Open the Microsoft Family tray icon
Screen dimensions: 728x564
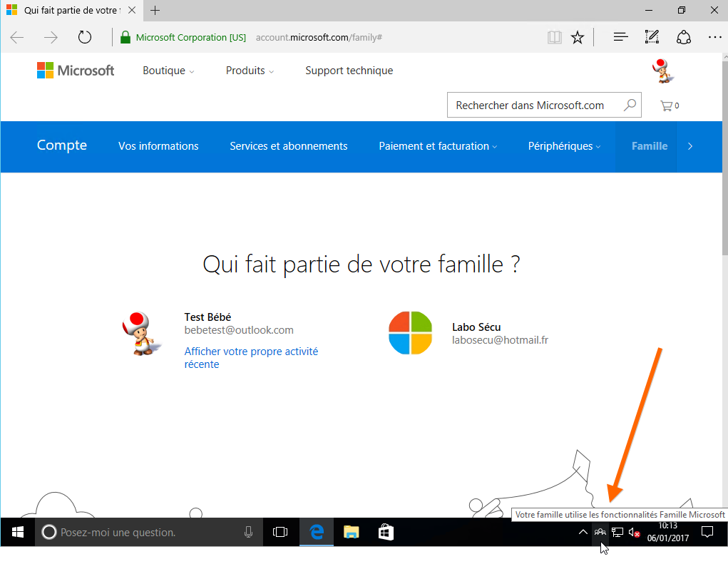click(600, 532)
